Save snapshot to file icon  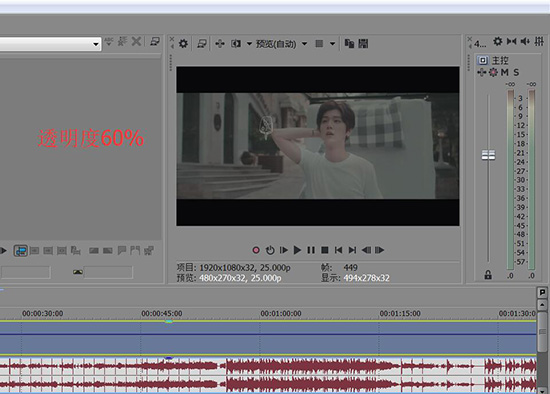point(363,44)
